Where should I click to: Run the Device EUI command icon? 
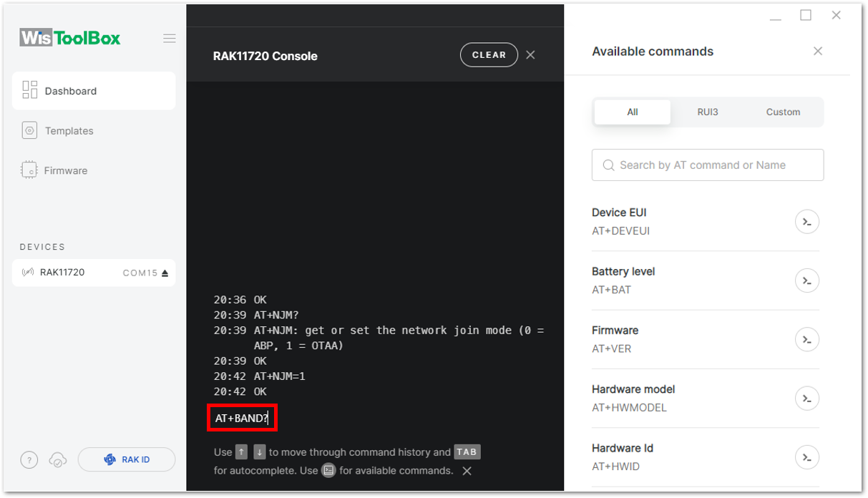[x=807, y=222]
